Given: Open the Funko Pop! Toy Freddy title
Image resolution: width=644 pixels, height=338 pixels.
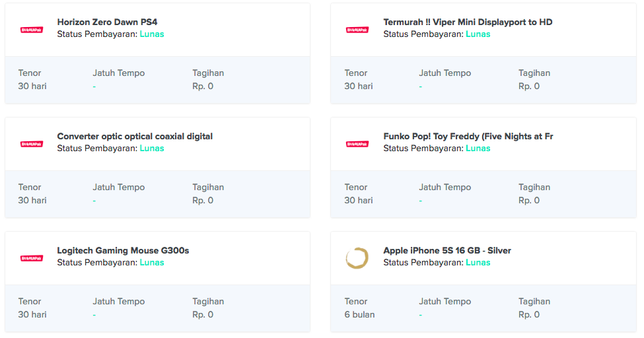Looking at the screenshot, I should [x=468, y=137].
